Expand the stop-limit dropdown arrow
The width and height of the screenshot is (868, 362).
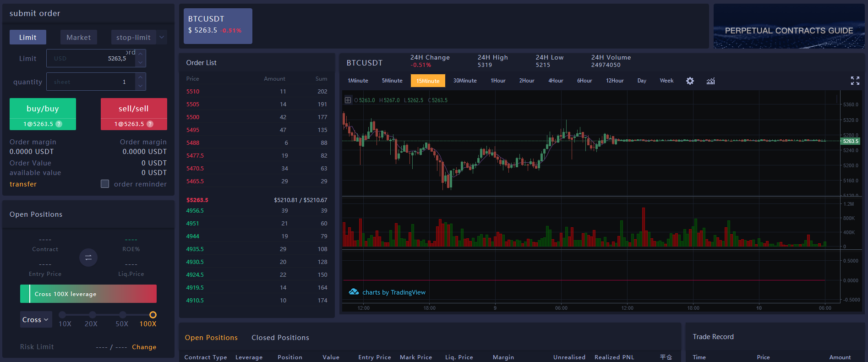tap(162, 38)
